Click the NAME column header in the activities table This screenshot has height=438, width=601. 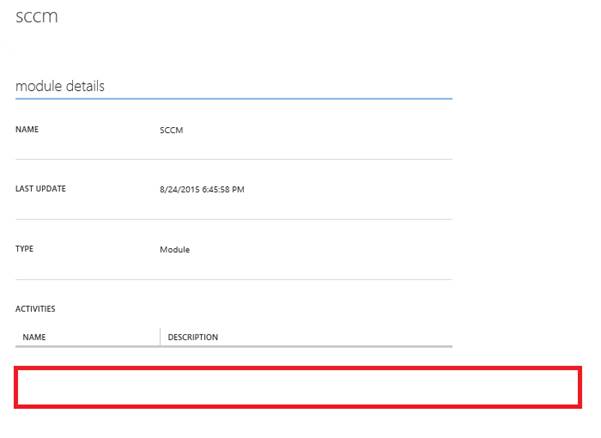coord(34,337)
